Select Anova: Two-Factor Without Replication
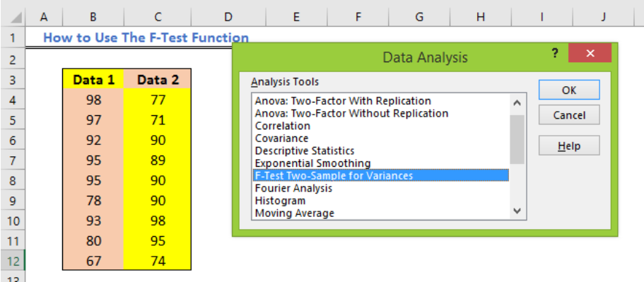The width and height of the screenshot is (644, 282). click(351, 113)
